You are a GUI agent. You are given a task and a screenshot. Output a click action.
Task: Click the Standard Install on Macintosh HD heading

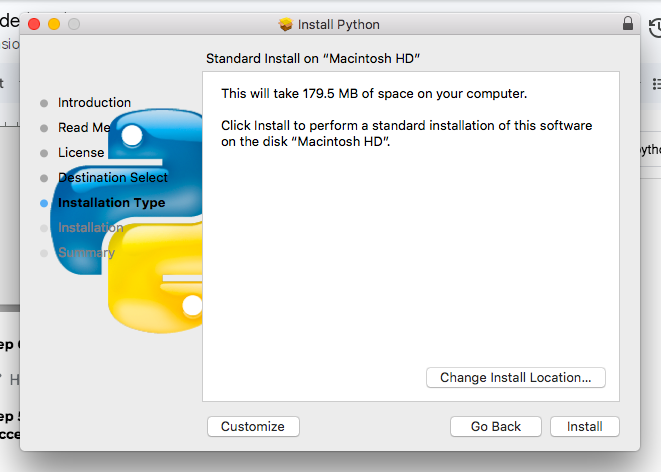(312, 59)
